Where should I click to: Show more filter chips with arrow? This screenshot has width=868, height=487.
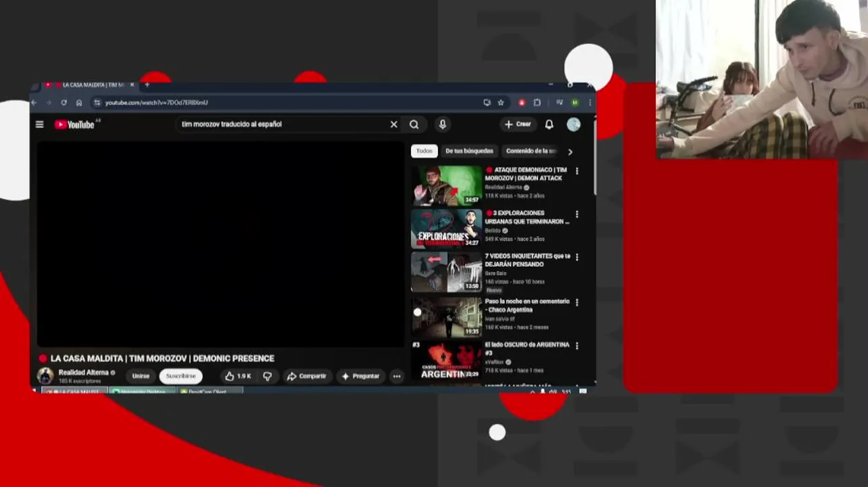pyautogui.click(x=570, y=152)
